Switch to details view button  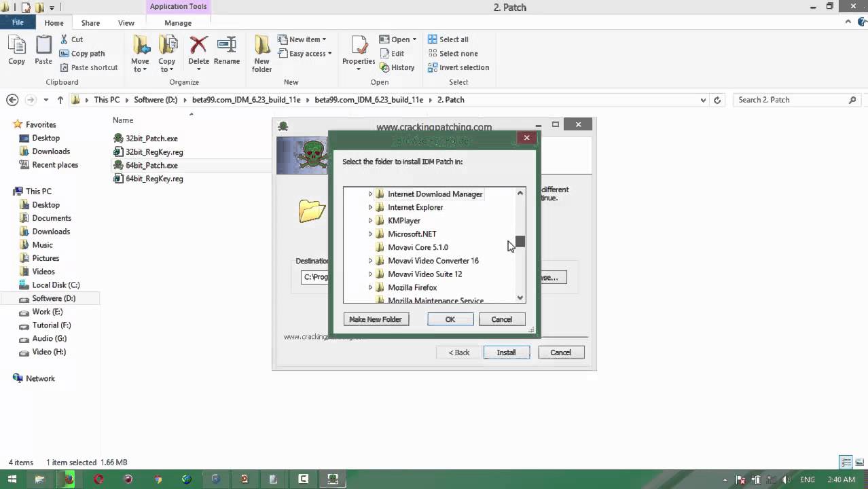pos(846,463)
